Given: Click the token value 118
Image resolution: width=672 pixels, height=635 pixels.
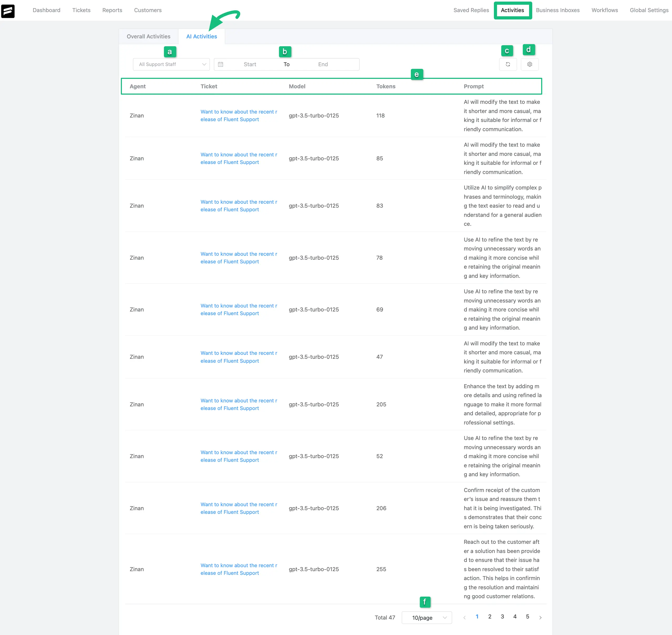Looking at the screenshot, I should (x=380, y=116).
